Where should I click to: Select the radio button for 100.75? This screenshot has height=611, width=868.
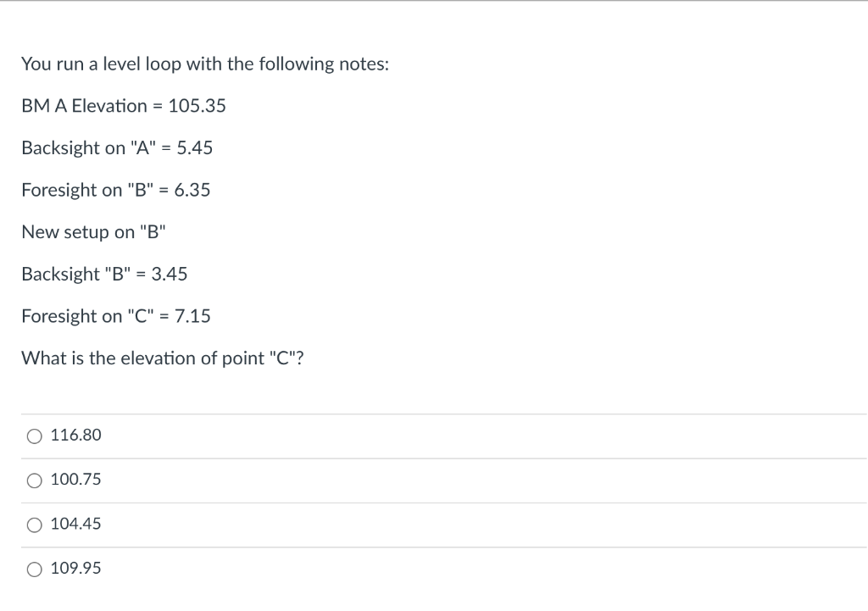pos(34,480)
